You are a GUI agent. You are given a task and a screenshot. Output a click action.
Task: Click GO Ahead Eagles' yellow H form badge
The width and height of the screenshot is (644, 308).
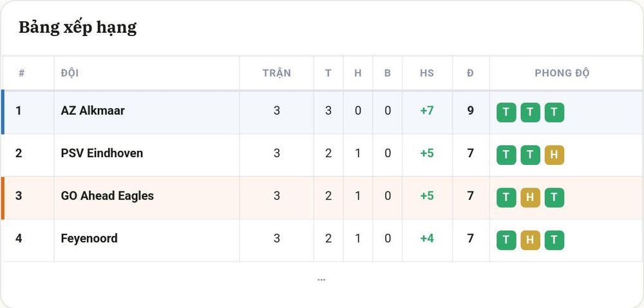click(x=530, y=198)
